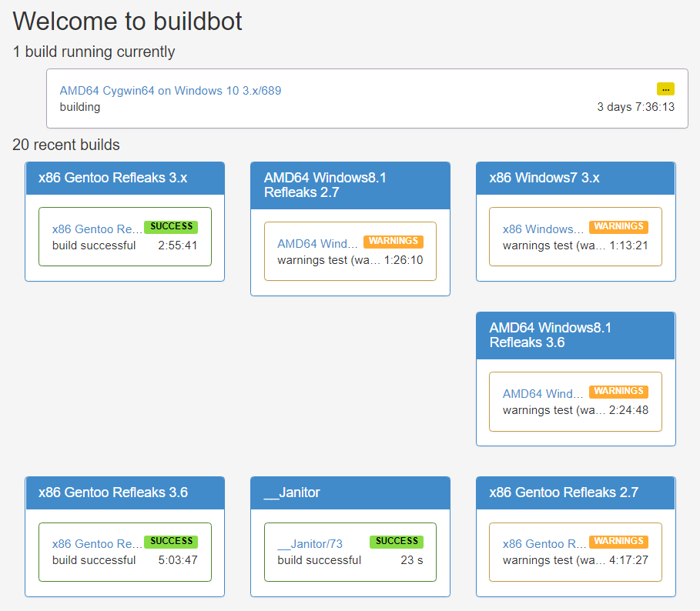Click 'warnings test (wa...' text beside 2:24:48
This screenshot has width=700, height=611.
tap(554, 410)
